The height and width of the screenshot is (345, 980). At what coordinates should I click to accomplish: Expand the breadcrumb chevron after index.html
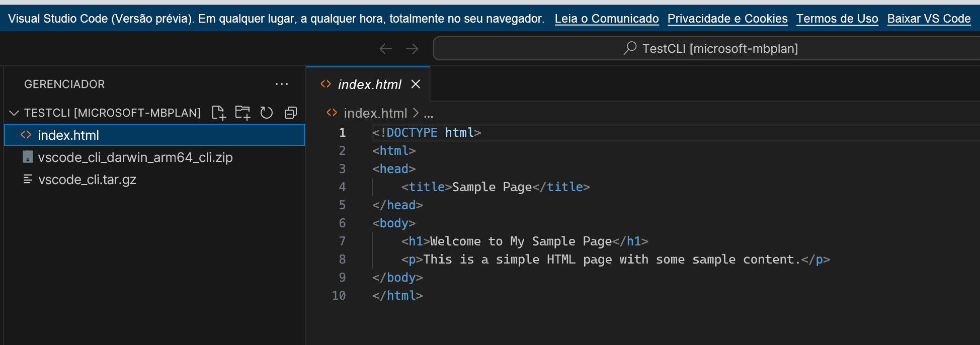[x=416, y=113]
